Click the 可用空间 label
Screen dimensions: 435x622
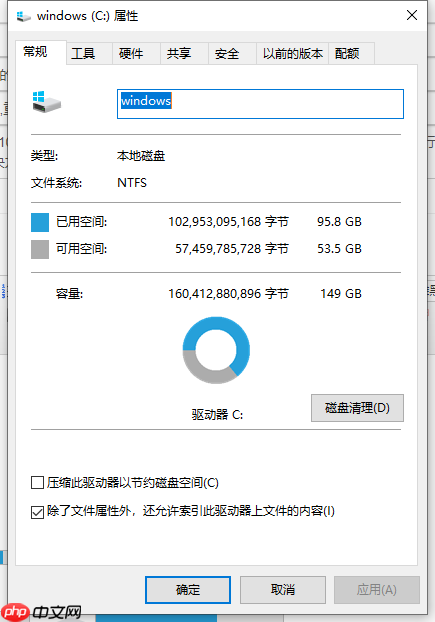pyautogui.click(x=81, y=249)
